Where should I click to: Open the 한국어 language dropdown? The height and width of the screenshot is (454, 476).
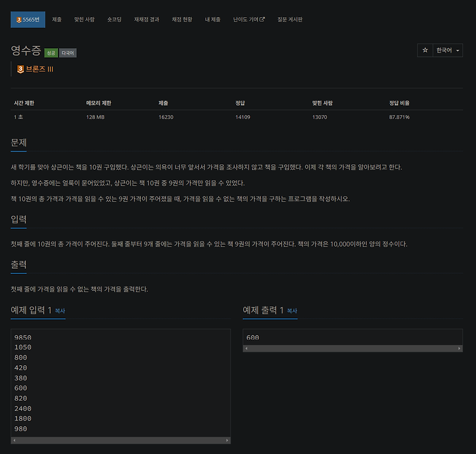point(448,50)
